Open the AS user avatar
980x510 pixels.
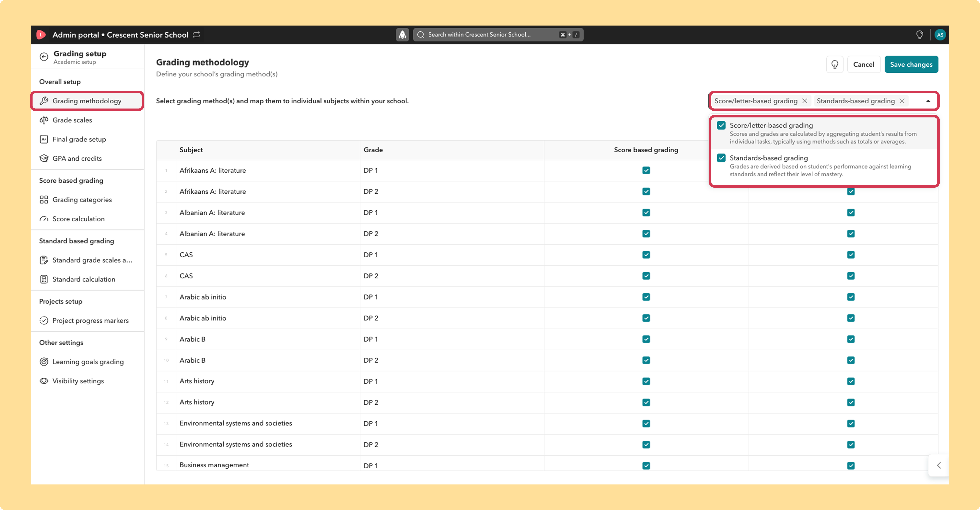(940, 35)
